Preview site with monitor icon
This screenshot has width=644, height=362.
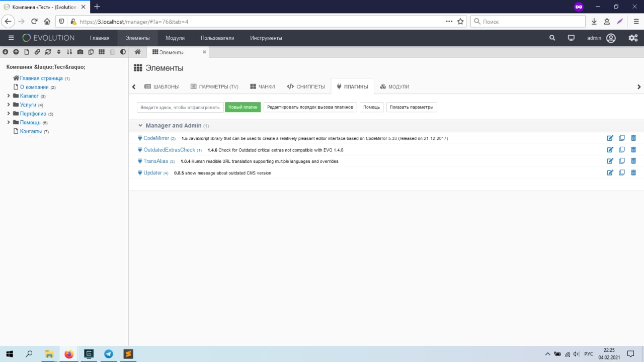point(571,38)
